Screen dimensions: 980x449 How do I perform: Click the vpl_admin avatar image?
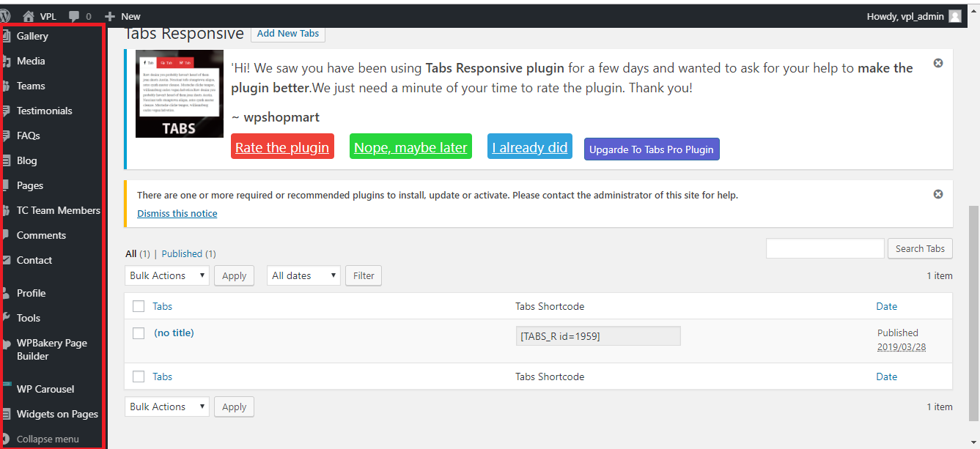click(954, 16)
